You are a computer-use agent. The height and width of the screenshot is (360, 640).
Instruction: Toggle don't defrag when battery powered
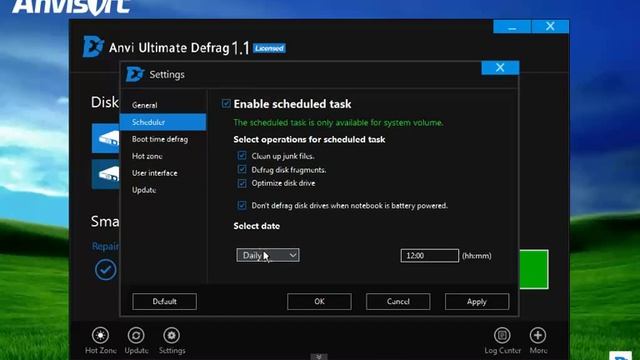pyautogui.click(x=242, y=205)
